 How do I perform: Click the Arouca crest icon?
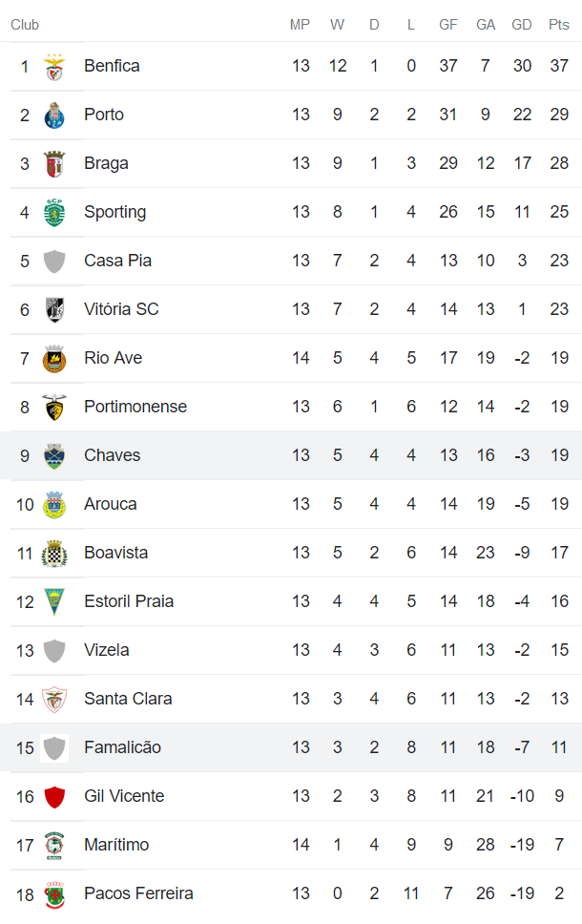(54, 505)
